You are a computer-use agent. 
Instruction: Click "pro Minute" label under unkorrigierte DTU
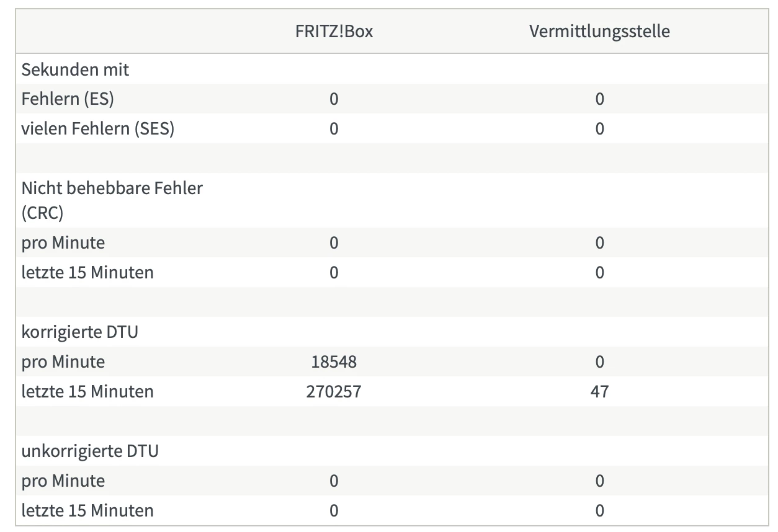pyautogui.click(x=63, y=481)
